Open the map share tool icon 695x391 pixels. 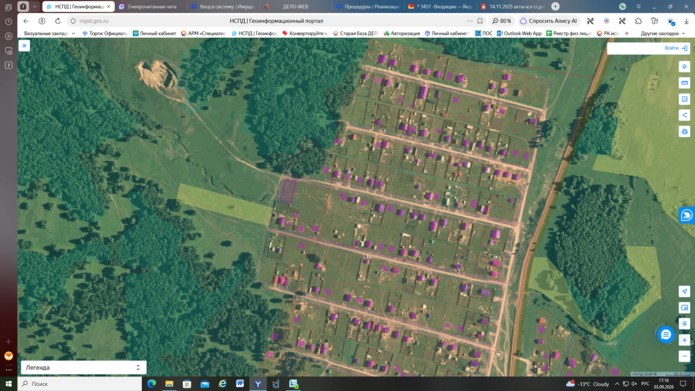click(684, 115)
